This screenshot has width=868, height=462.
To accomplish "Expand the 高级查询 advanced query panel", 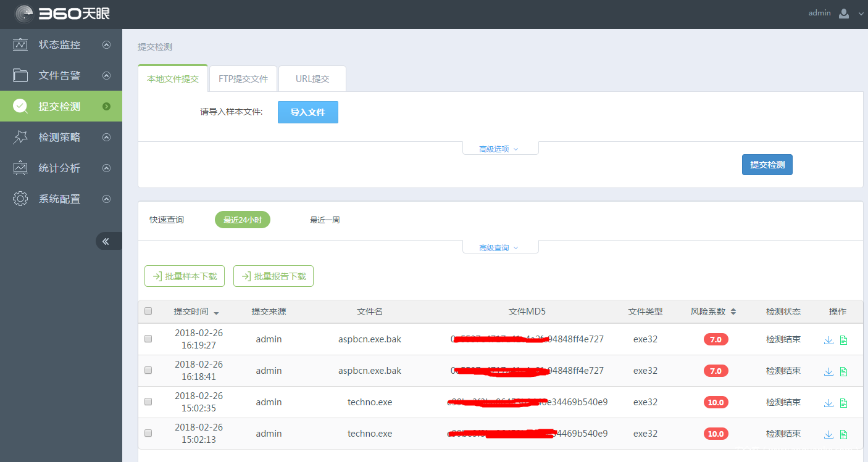I will coord(499,248).
